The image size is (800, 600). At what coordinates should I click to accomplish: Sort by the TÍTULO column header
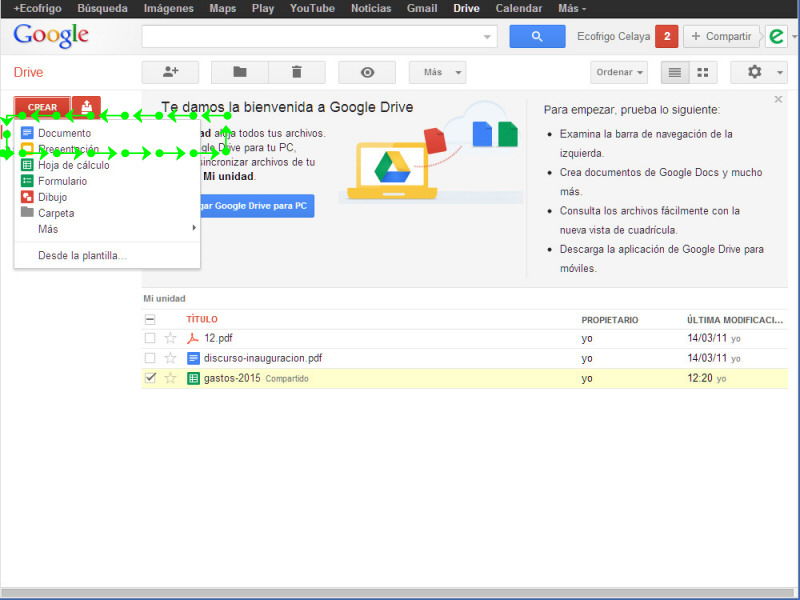202,319
